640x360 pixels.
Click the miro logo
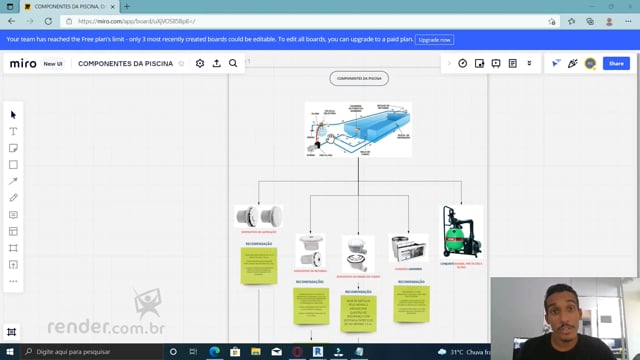(23, 64)
